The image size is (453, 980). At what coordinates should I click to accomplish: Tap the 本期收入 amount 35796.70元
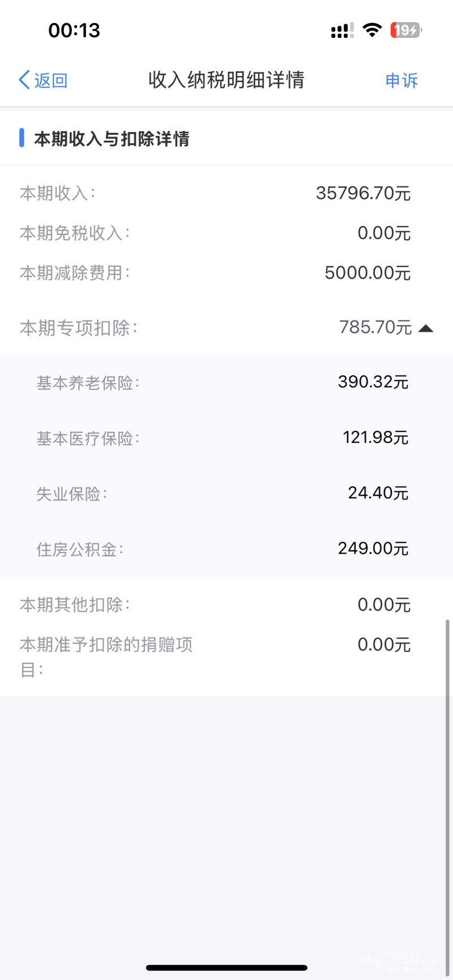click(363, 193)
